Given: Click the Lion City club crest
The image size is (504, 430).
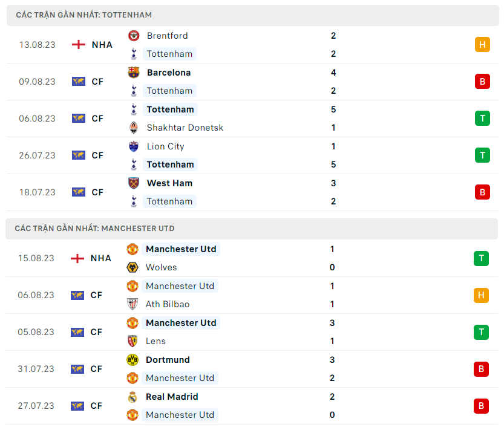Looking at the screenshot, I should click(x=134, y=146).
